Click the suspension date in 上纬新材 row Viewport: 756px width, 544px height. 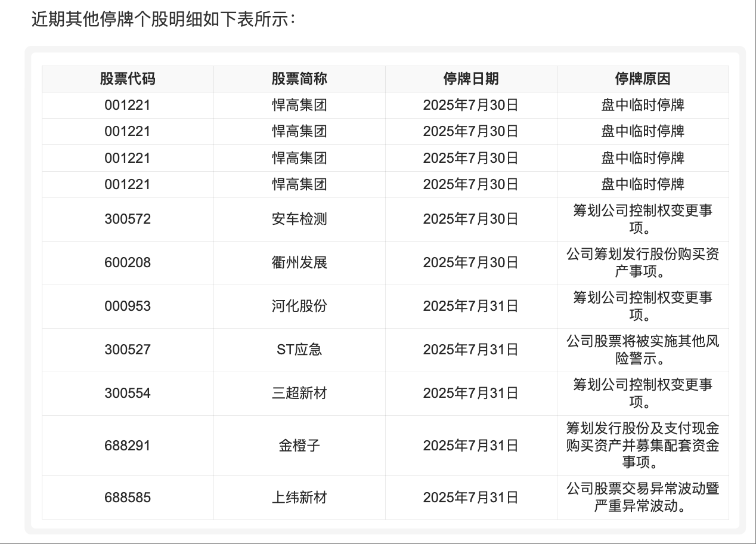(x=471, y=497)
